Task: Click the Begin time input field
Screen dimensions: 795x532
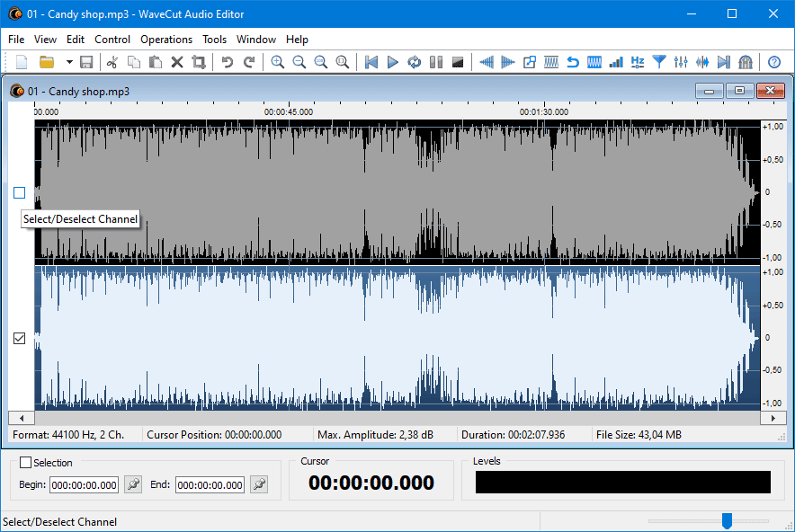Action: pyautogui.click(x=85, y=485)
